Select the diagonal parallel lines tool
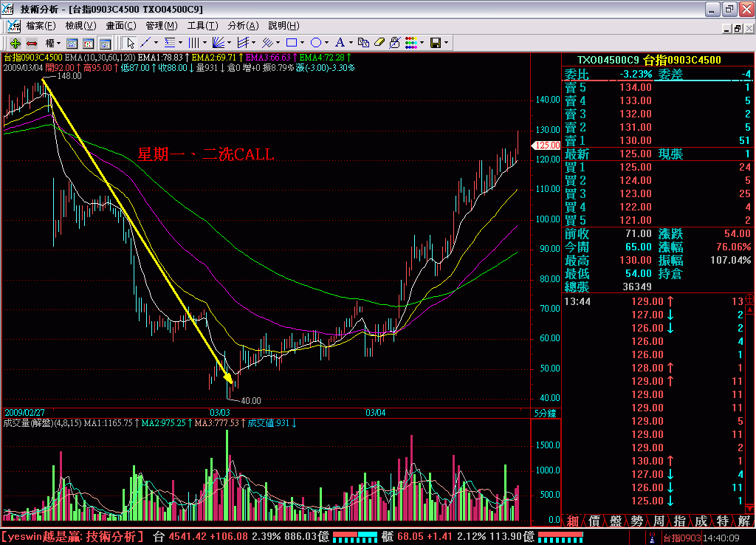Screen dimensions: 756x545 267,43
